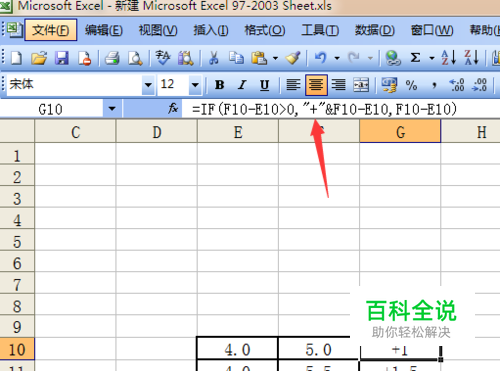500x371 pixels.
Task: Create a new blank workbook
Action: point(16,58)
